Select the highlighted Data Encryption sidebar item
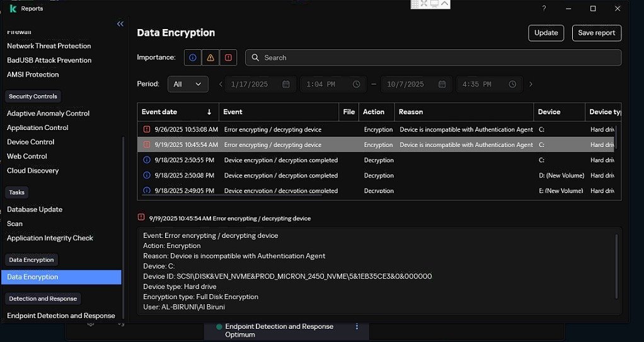The width and height of the screenshot is (644, 342). click(61, 277)
